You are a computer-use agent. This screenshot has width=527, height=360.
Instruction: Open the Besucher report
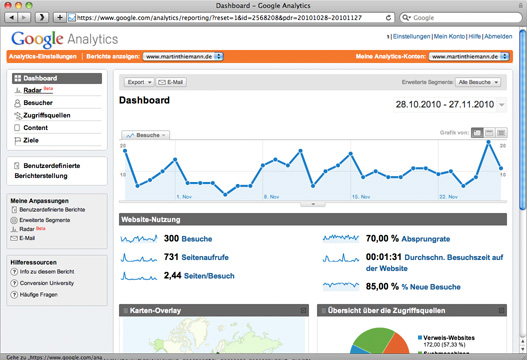pyautogui.click(x=38, y=103)
